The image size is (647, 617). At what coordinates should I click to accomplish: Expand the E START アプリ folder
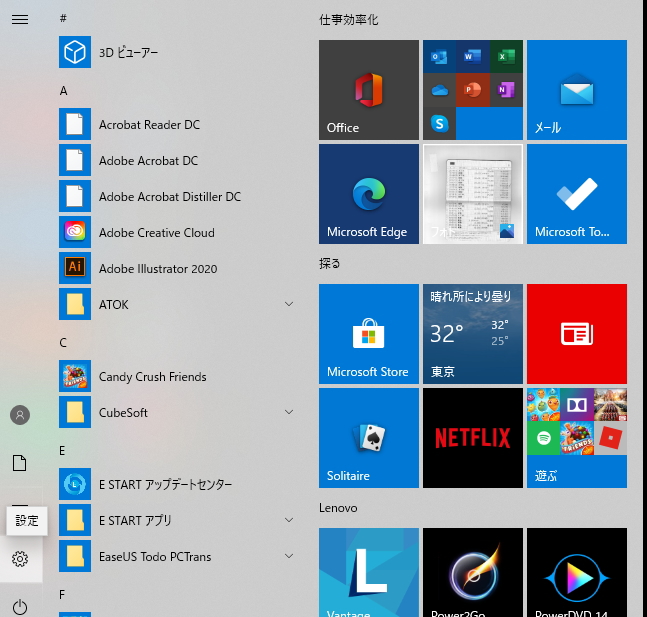[289, 520]
